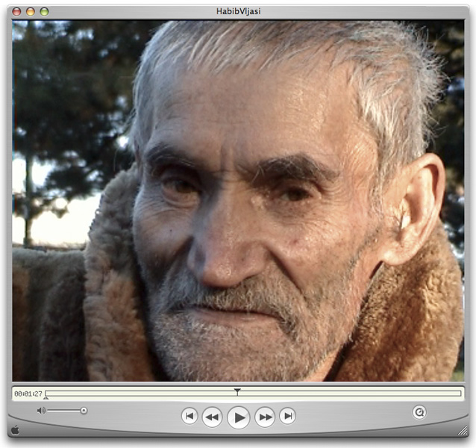
Task: Minimize the HabibVljasi window
Action: tap(31, 12)
